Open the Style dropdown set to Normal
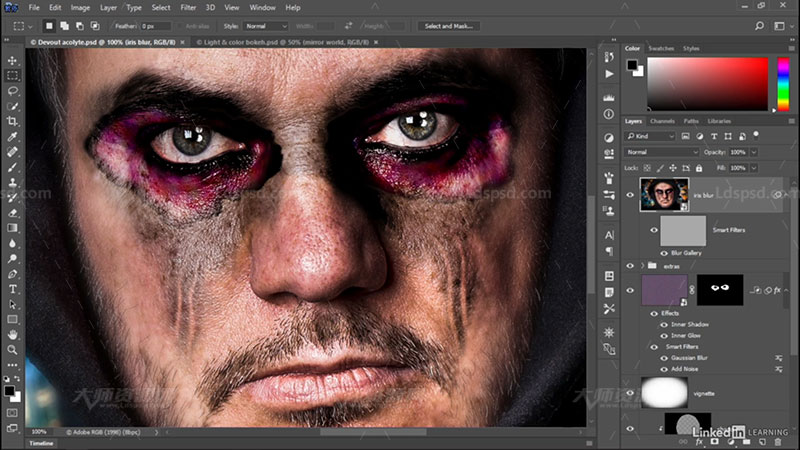Viewport: 800px width, 450px height. point(266,26)
